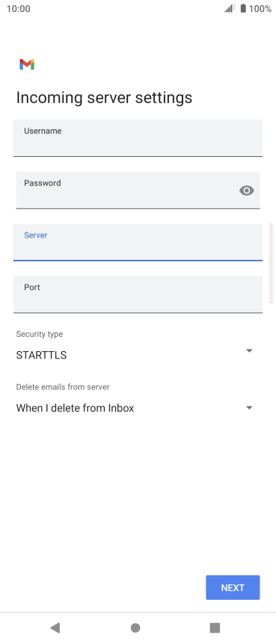The image size is (276, 644).
Task: Expand Delete emails from server arrow
Action: click(249, 408)
